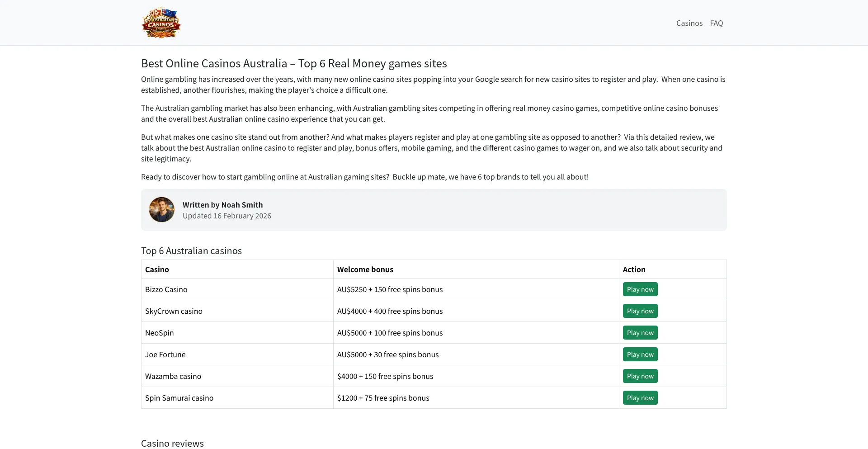Select the Spin Samurai casino name cell
The height and width of the screenshot is (449, 868).
237,398
